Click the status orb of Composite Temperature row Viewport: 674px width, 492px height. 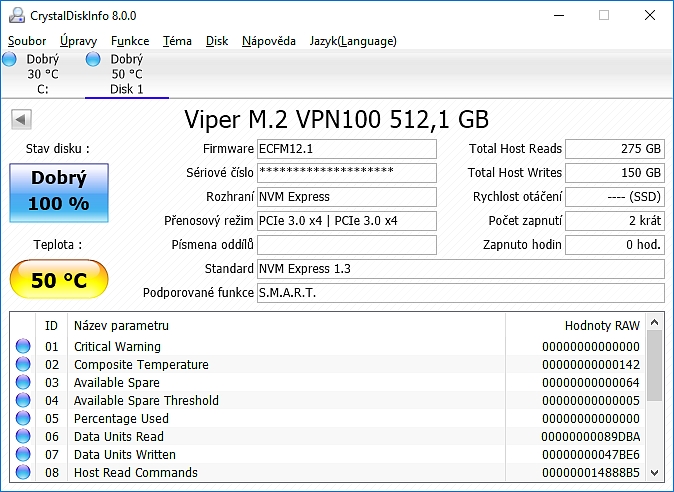tap(23, 364)
